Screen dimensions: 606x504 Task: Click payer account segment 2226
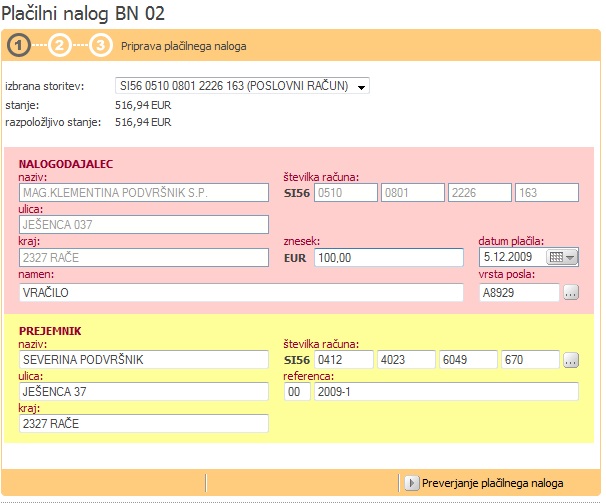point(480,192)
